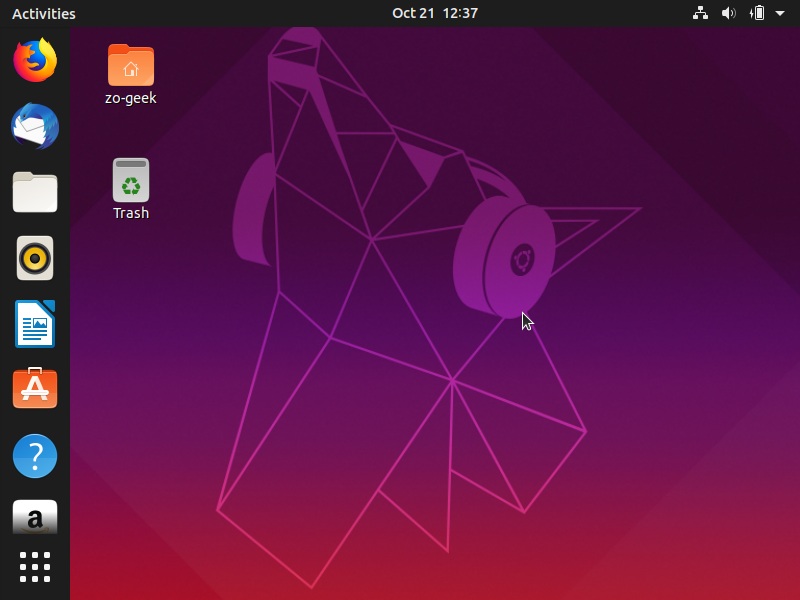This screenshot has width=800, height=600.
Task: Open the Files manager dock icon
Action: click(35, 192)
